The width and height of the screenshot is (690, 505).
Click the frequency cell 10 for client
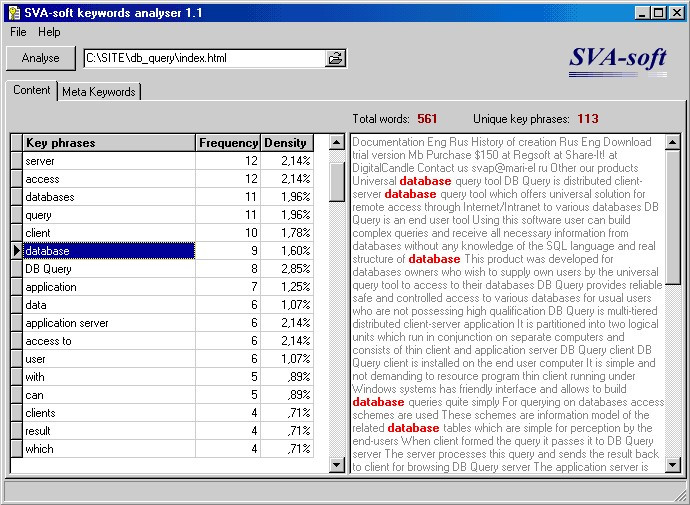(x=228, y=233)
